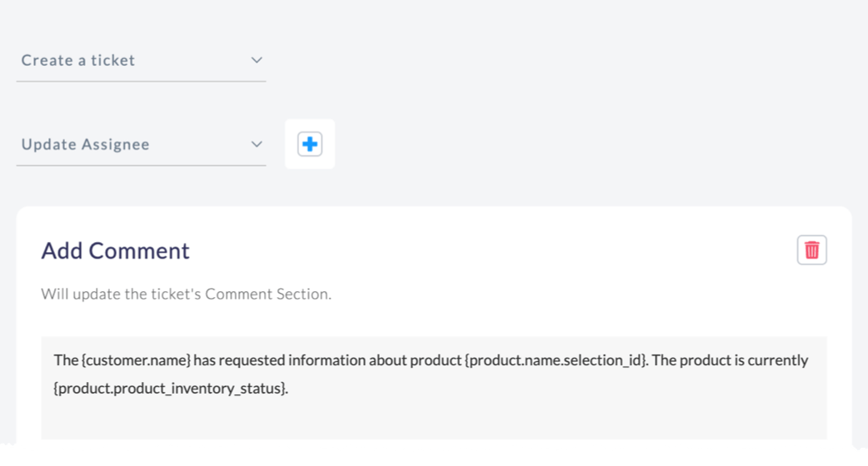Open the Create a ticket dropdown field
Image resolution: width=868 pixels, height=466 pixels.
(x=141, y=60)
